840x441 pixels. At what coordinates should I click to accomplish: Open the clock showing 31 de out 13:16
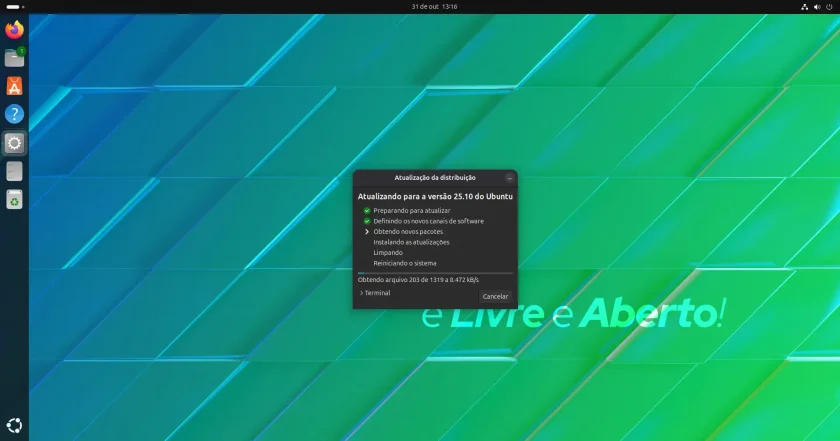(x=434, y=7)
